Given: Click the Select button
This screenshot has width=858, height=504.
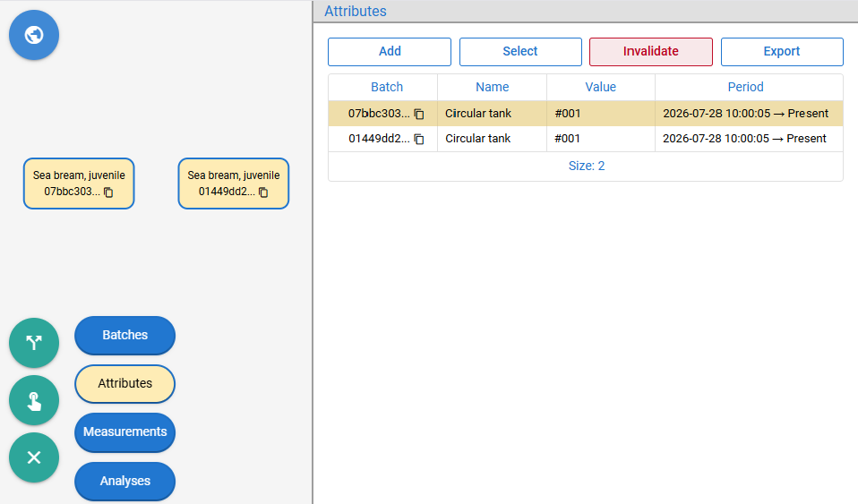Looking at the screenshot, I should tap(520, 51).
